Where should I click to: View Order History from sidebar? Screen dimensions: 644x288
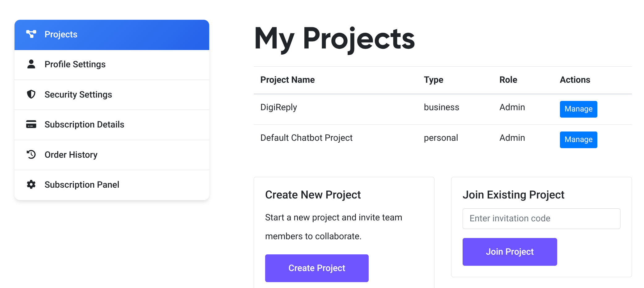(x=112, y=155)
